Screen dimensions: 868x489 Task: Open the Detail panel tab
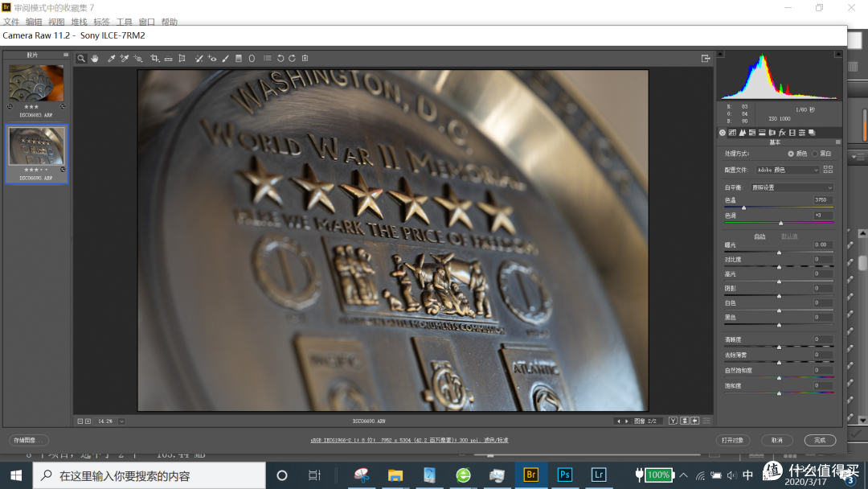click(x=743, y=133)
